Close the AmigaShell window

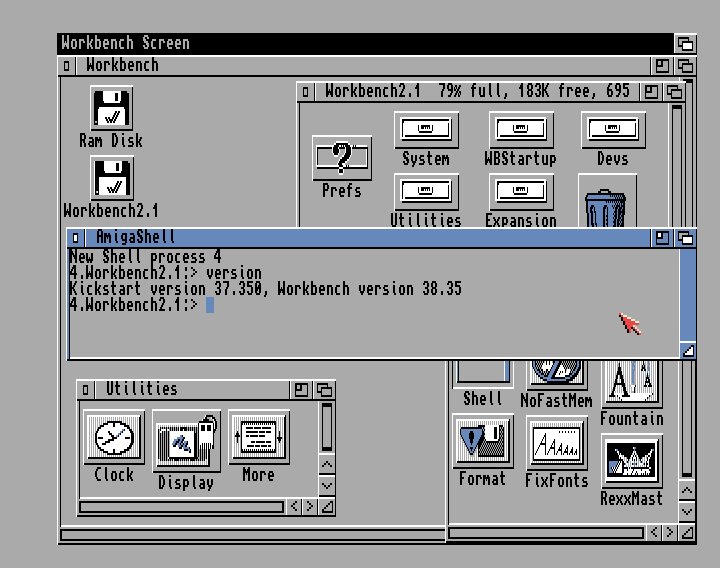(x=76, y=238)
